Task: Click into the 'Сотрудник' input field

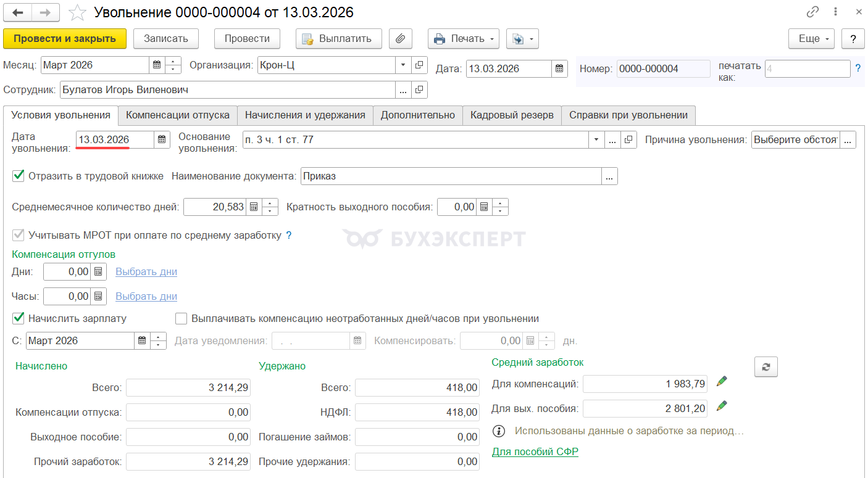Action: point(227,89)
